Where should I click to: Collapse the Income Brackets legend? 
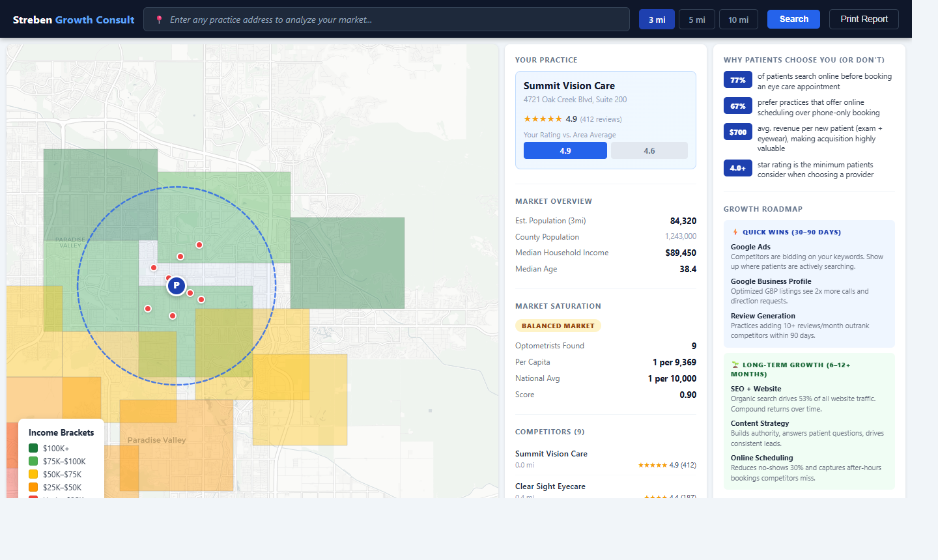[61, 432]
